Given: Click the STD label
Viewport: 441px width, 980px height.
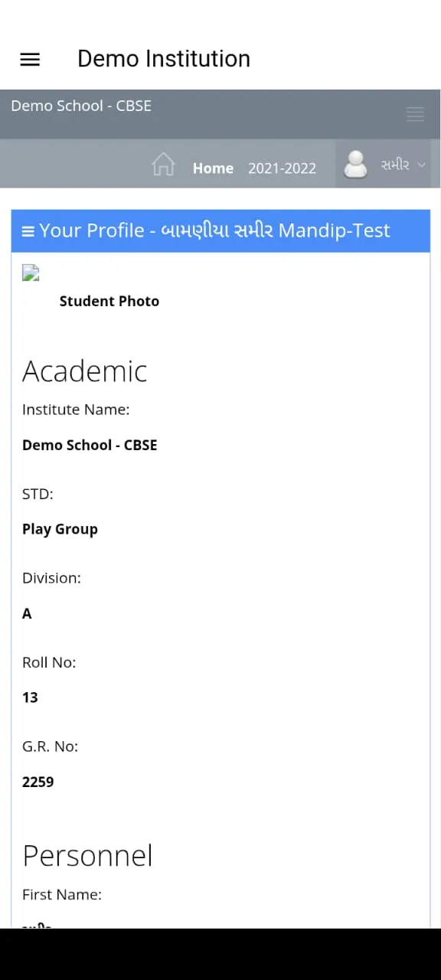Looking at the screenshot, I should pos(38,494).
